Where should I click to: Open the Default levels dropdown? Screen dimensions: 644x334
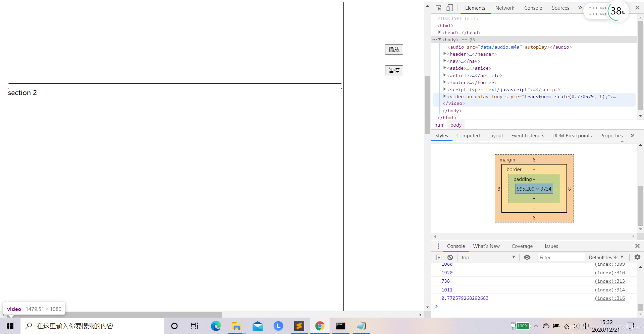[x=606, y=257]
